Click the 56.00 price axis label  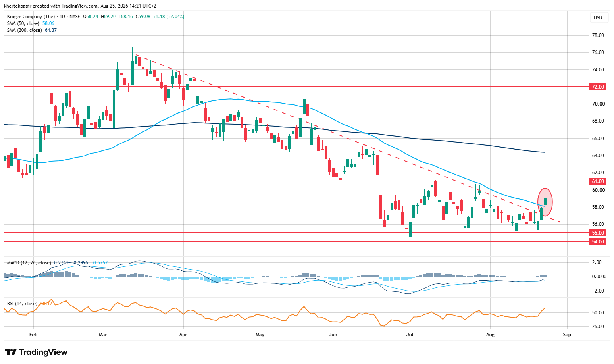(598, 224)
